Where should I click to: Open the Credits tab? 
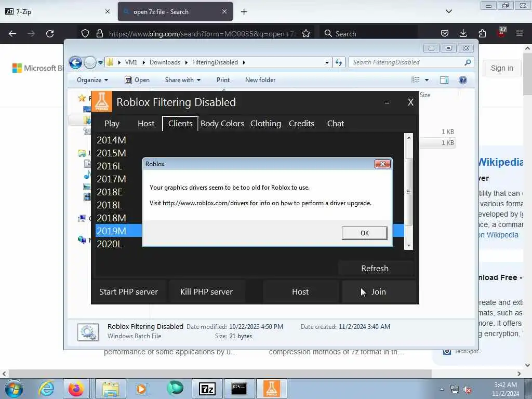pos(301,124)
